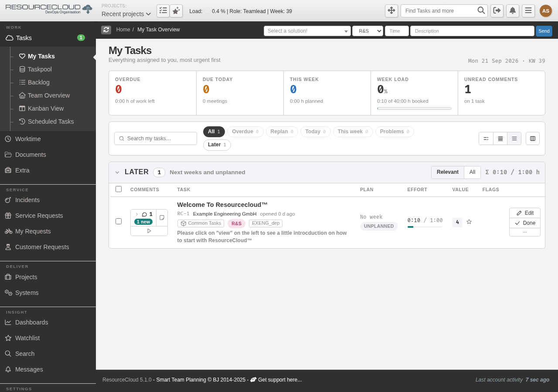Mark the task Done

coord(525,223)
